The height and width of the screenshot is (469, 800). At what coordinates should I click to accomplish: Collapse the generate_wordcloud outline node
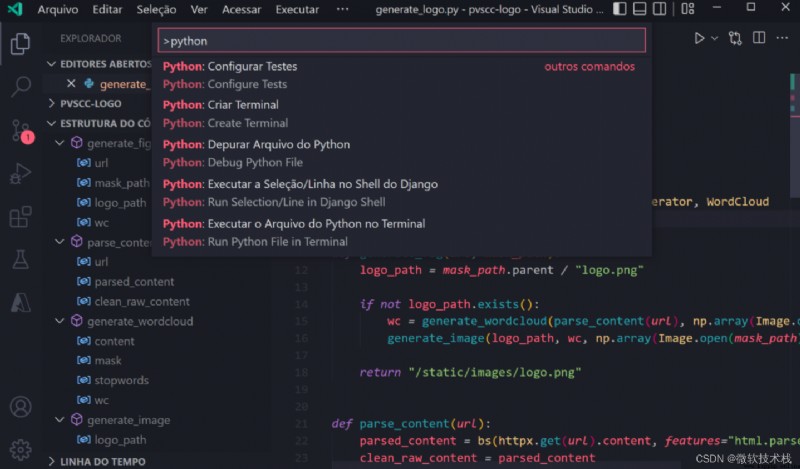[x=60, y=320]
